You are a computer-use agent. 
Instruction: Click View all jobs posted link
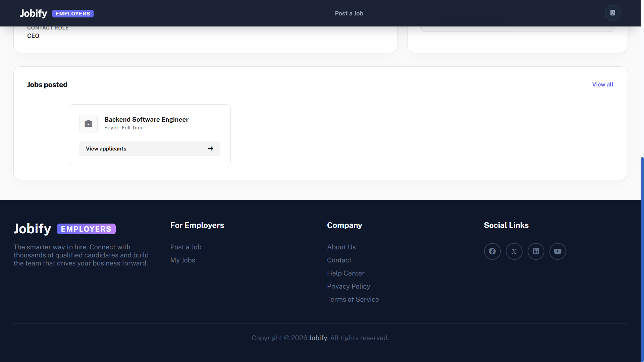(603, 84)
